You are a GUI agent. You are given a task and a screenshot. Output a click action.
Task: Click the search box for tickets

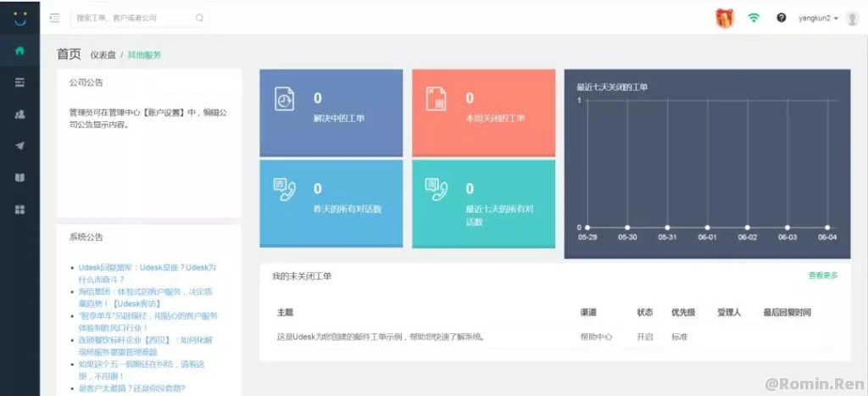point(136,18)
